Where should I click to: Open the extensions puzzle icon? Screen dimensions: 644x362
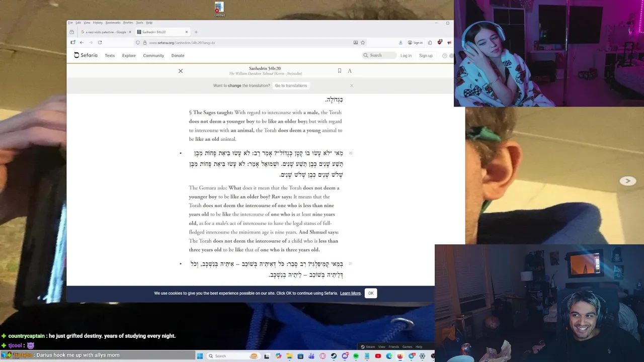pos(430,43)
